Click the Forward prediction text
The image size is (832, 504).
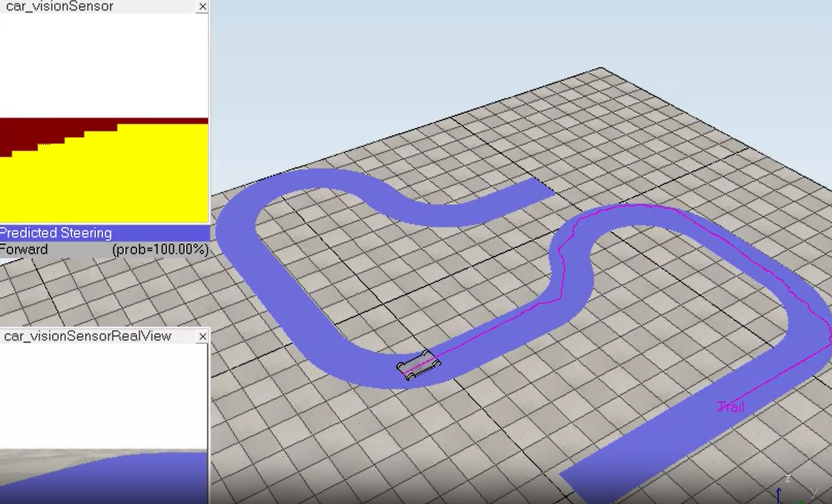click(x=24, y=249)
